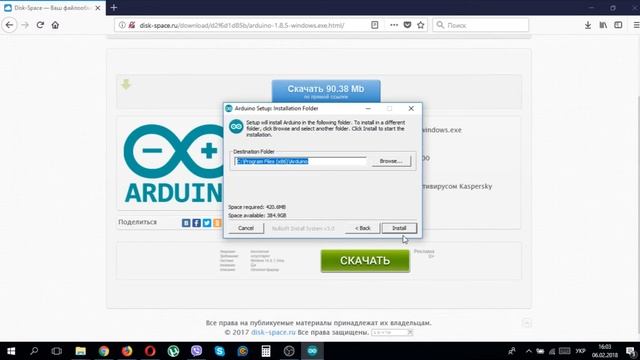This screenshot has height=360, width=640.
Task: Share the page on Twitter
Action: [207, 223]
